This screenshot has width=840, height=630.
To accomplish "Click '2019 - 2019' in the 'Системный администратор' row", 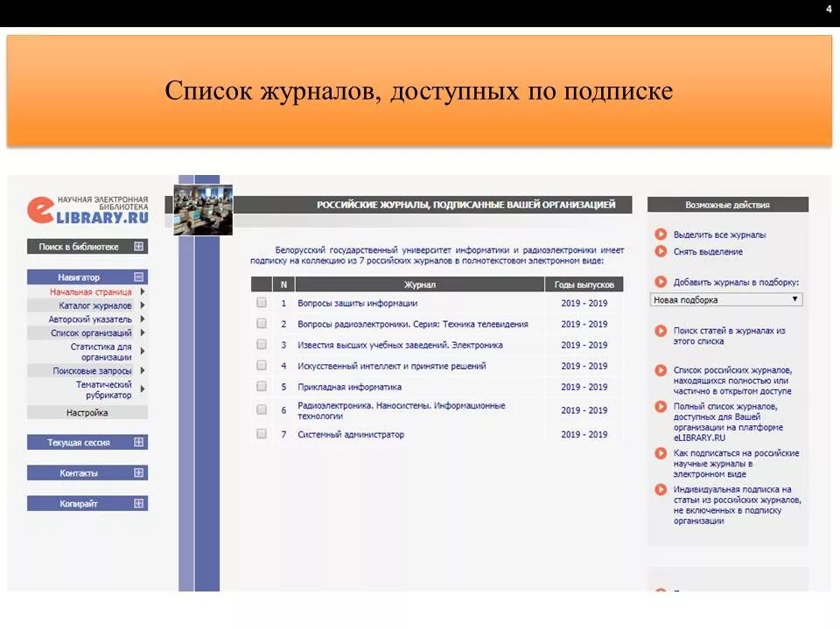I will click(584, 435).
